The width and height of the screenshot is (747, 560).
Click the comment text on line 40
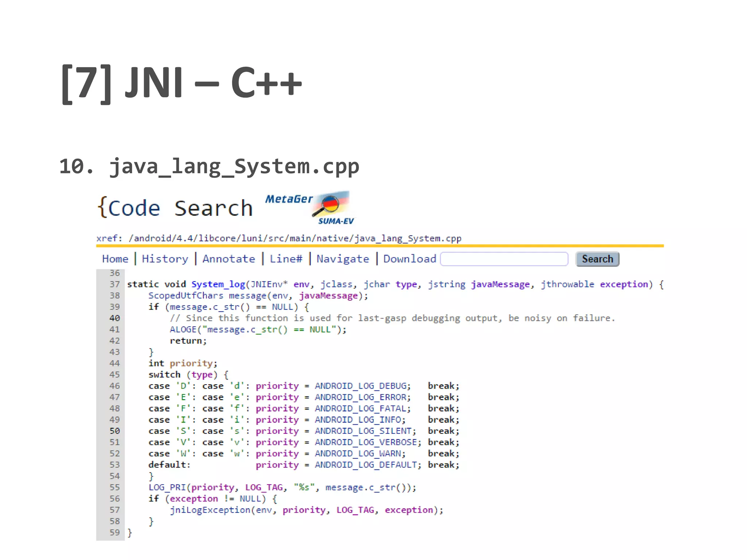coord(392,318)
